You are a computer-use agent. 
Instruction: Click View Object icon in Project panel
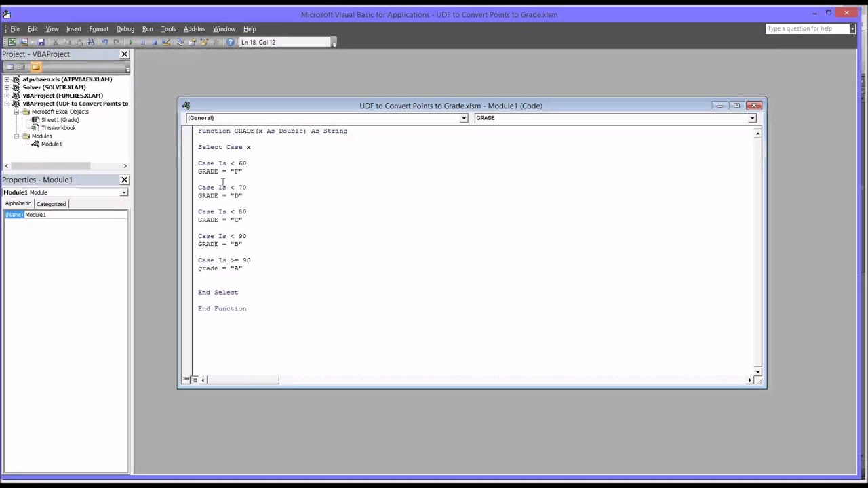21,66
